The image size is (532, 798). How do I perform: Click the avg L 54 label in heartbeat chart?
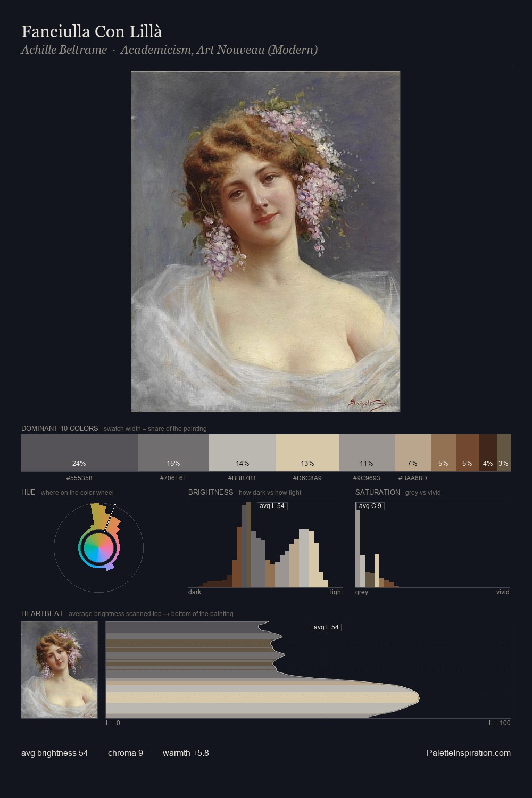[x=326, y=627]
